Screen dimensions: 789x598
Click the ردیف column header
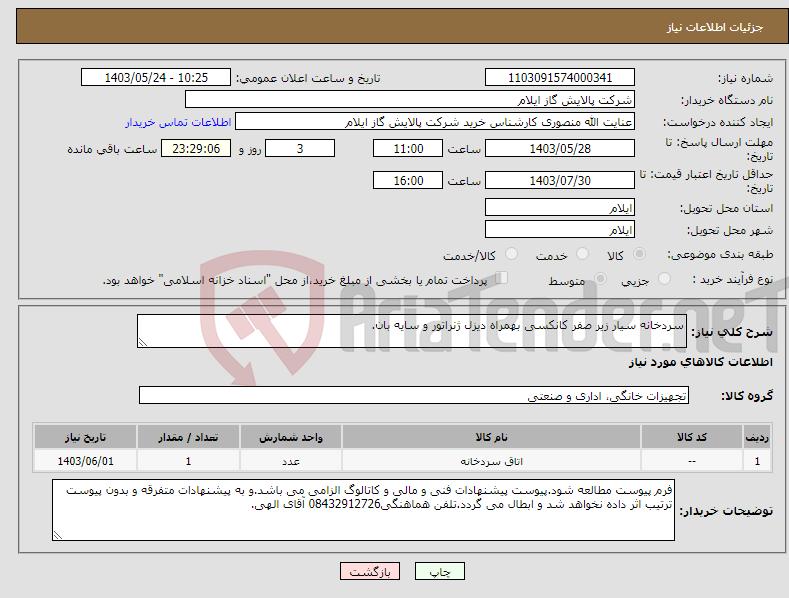tap(757, 437)
